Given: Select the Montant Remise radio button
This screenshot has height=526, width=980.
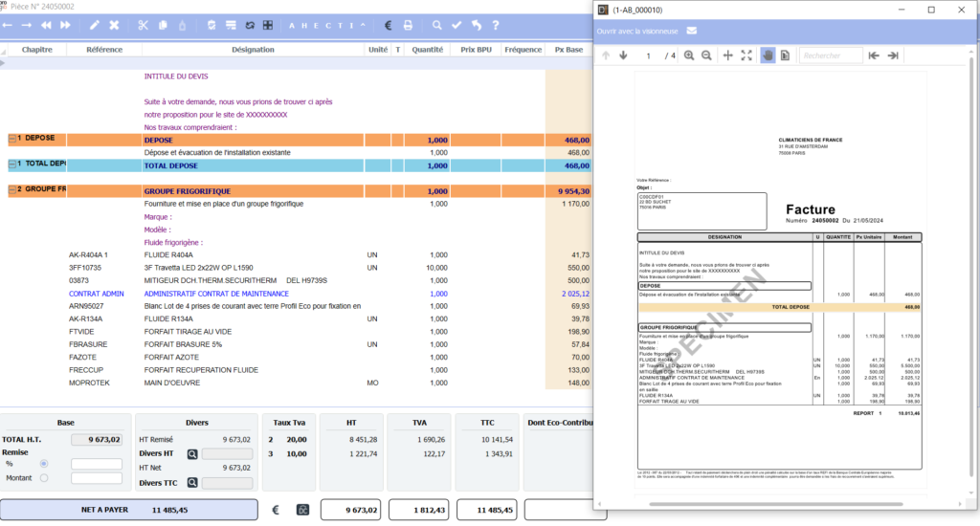Looking at the screenshot, I should (44, 478).
